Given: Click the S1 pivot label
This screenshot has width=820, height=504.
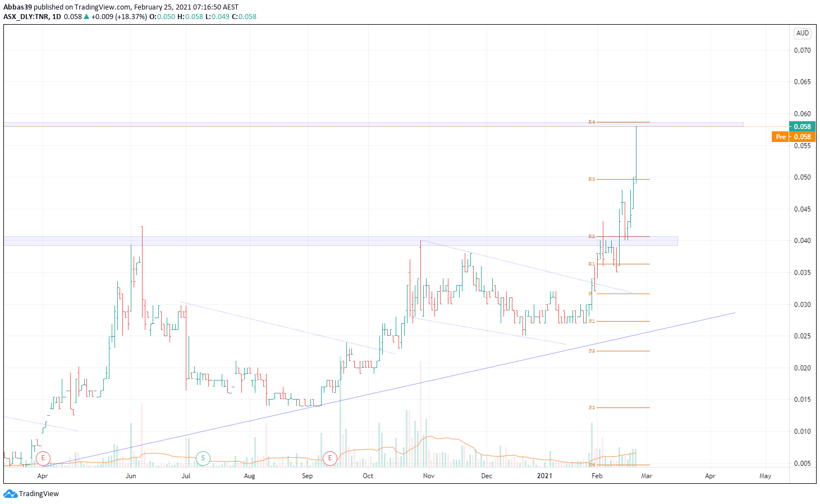Looking at the screenshot, I should [x=592, y=321].
